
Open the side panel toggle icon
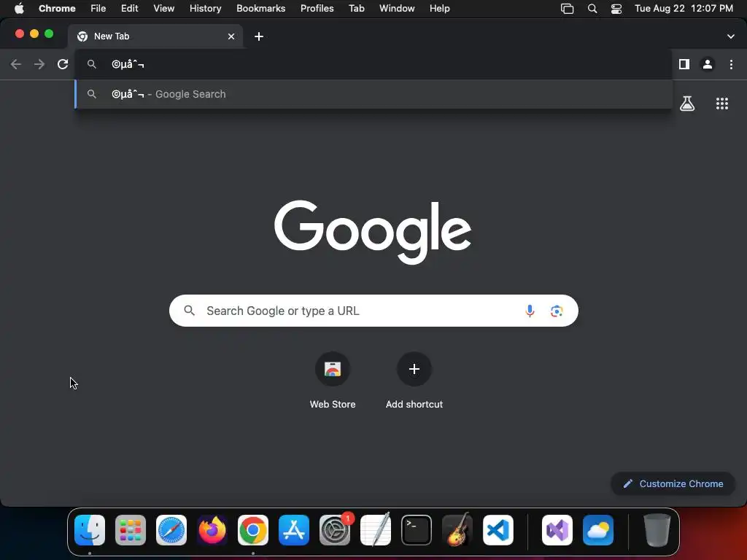click(x=684, y=64)
